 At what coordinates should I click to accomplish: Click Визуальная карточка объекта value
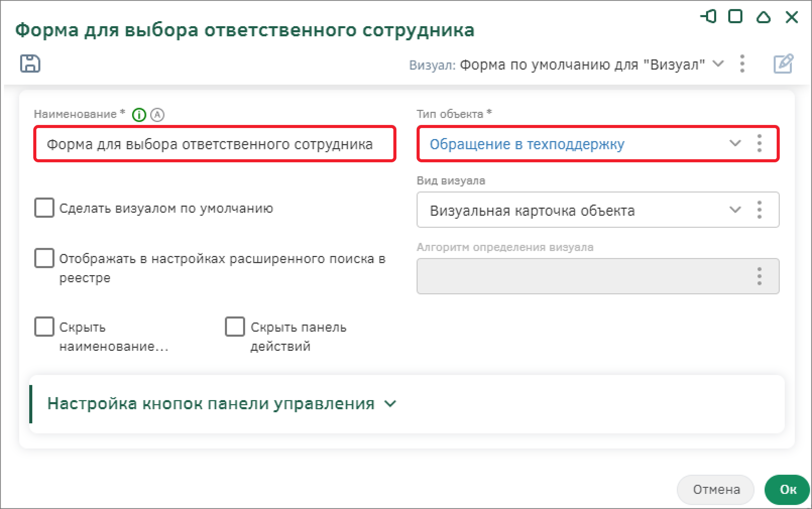[x=532, y=210]
